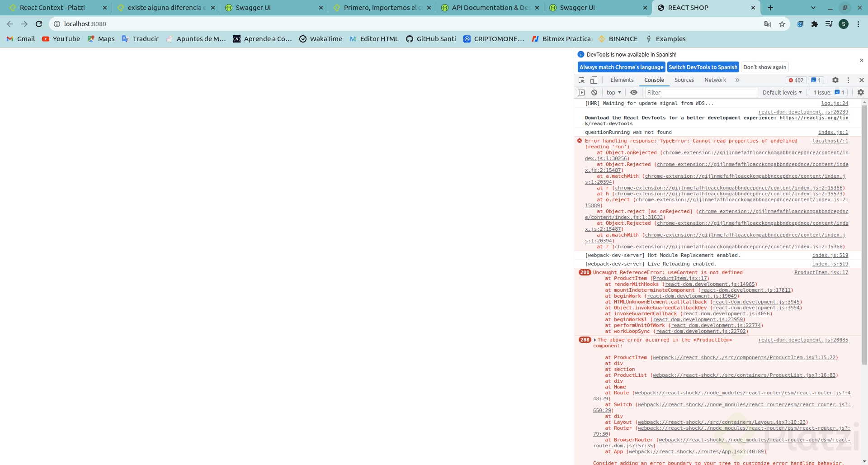Go back in browser history
868x465 pixels.
click(x=10, y=24)
